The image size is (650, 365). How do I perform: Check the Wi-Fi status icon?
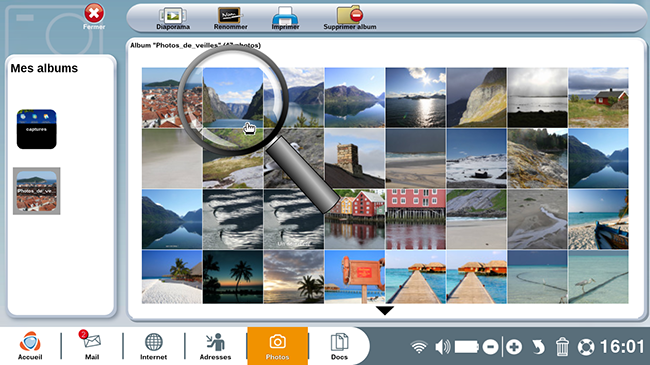(x=419, y=347)
